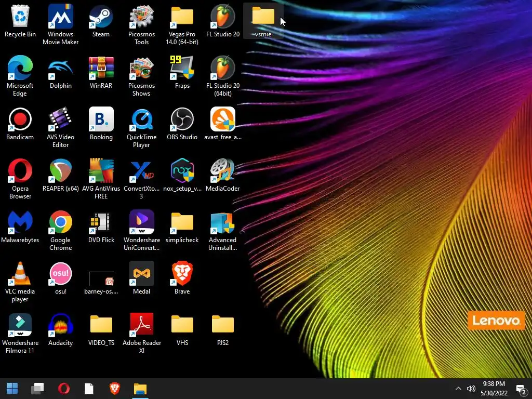Select the DVD Flick icon
This screenshot has height=399, width=532.
(101, 227)
